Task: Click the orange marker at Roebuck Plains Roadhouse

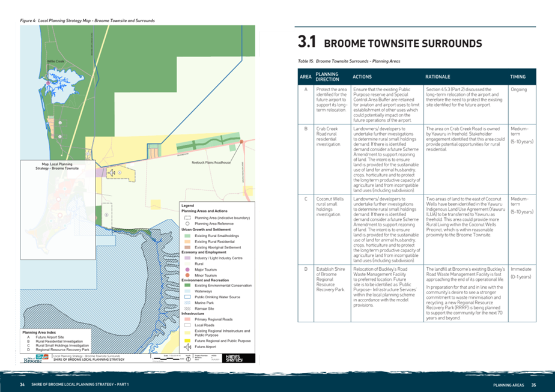Action: click(x=241, y=142)
